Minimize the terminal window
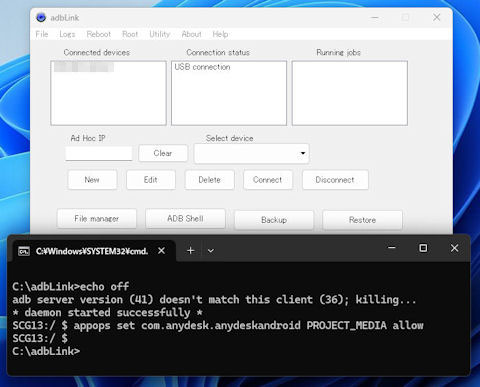The height and width of the screenshot is (387, 480). tap(392, 248)
